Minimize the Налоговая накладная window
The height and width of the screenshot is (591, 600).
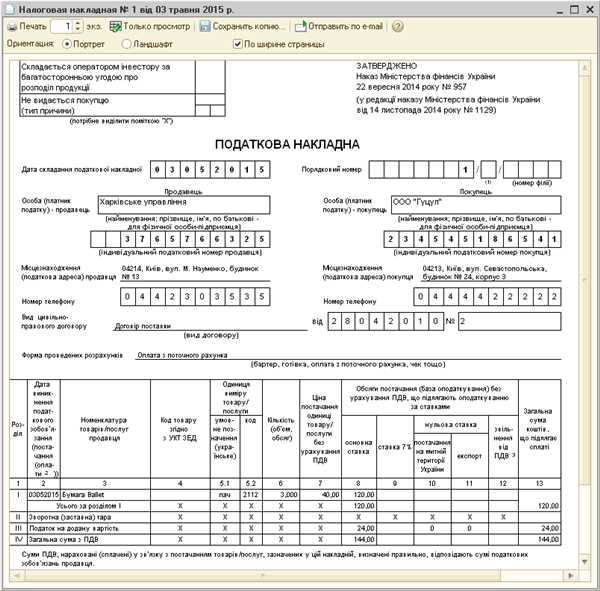(x=560, y=10)
